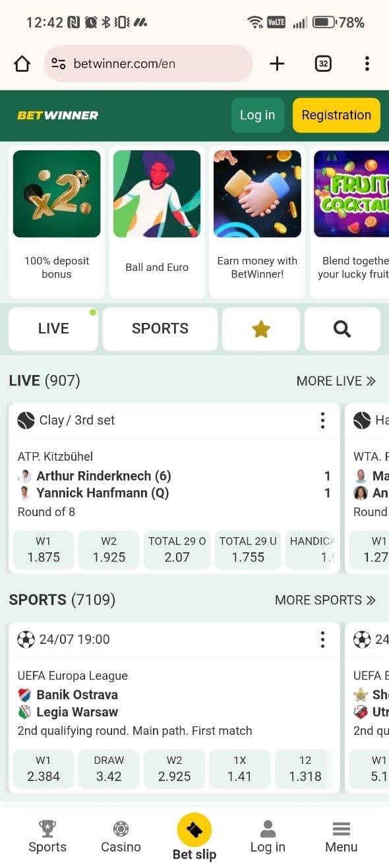Tap the home icon in the browser toolbar
Viewport: 389px width, 868px height.
22,63
